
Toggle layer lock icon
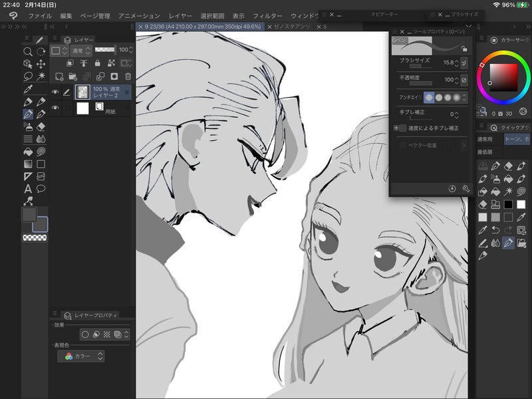coord(97,63)
